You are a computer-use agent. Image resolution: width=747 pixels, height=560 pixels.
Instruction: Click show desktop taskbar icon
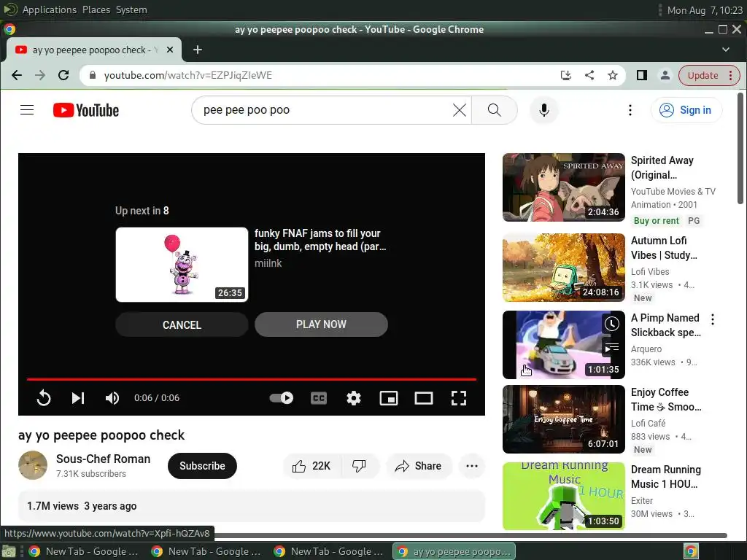[9, 552]
